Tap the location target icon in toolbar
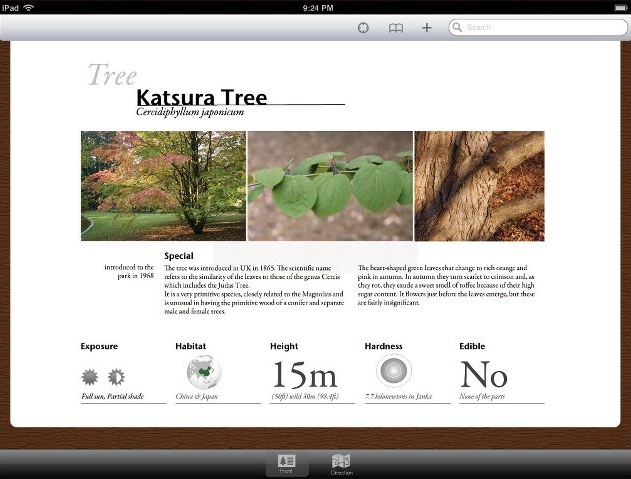 point(363,28)
